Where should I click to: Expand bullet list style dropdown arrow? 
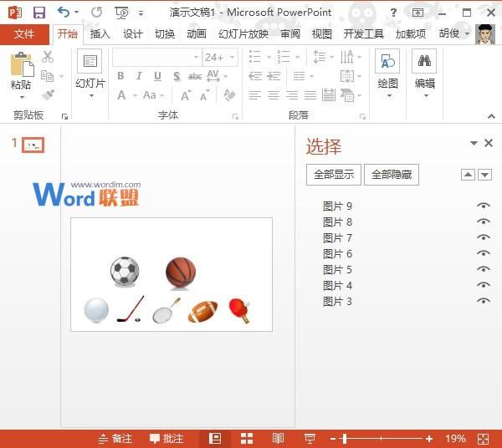point(269,57)
